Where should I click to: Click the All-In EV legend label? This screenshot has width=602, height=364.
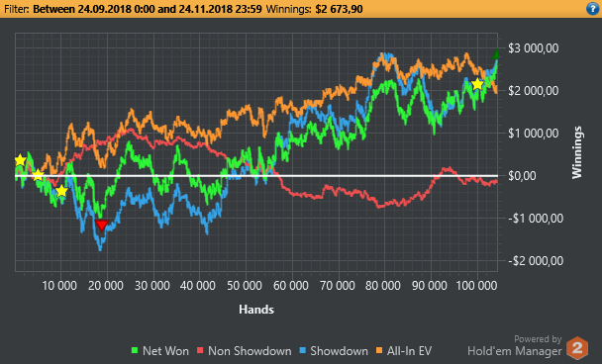409,351
